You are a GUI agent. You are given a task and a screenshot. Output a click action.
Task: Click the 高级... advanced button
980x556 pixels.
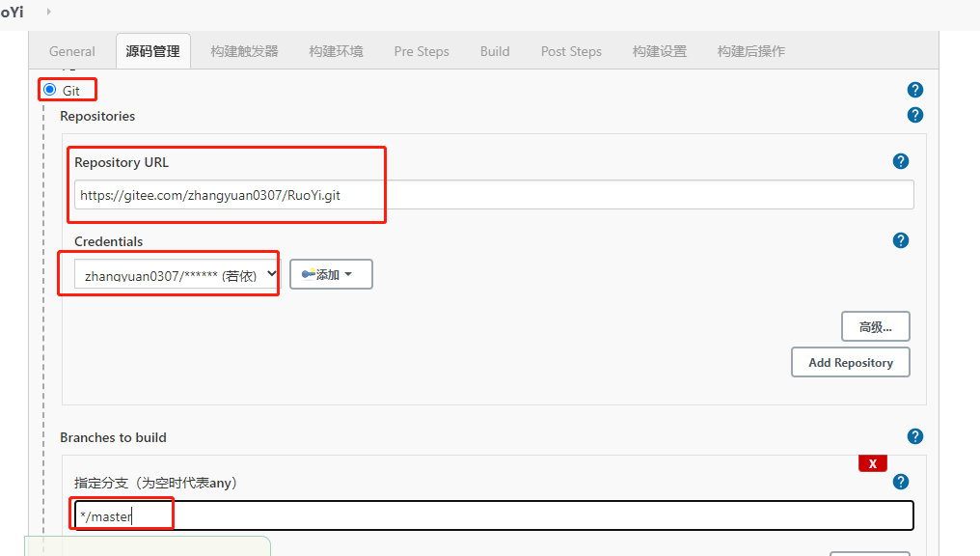(x=876, y=326)
